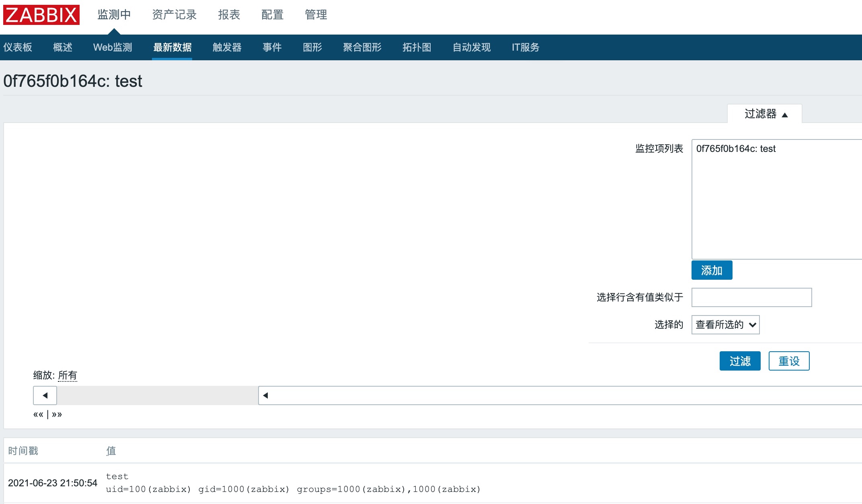Collapse the 过滤器 filter panel
The width and height of the screenshot is (862, 504).
pyautogui.click(x=765, y=114)
